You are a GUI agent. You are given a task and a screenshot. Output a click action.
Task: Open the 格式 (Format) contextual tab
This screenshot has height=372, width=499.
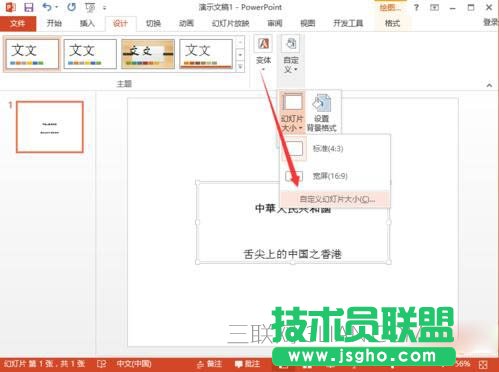392,23
